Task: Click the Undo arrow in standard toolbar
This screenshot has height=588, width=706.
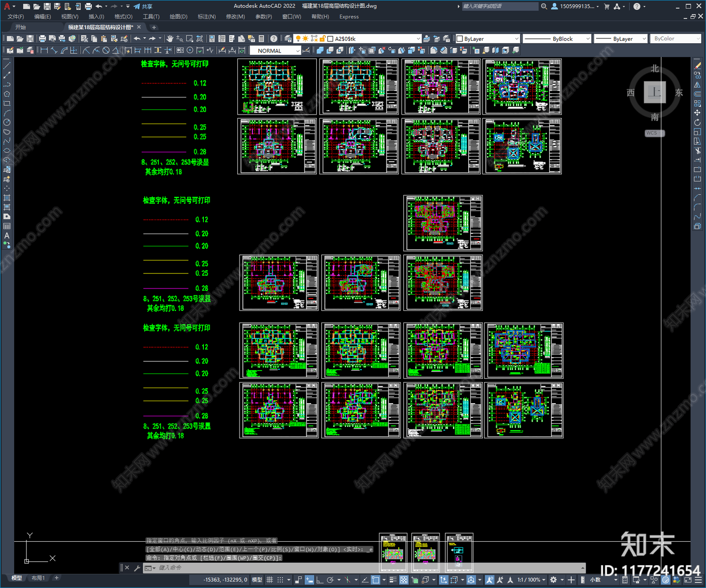Action: tap(137, 39)
